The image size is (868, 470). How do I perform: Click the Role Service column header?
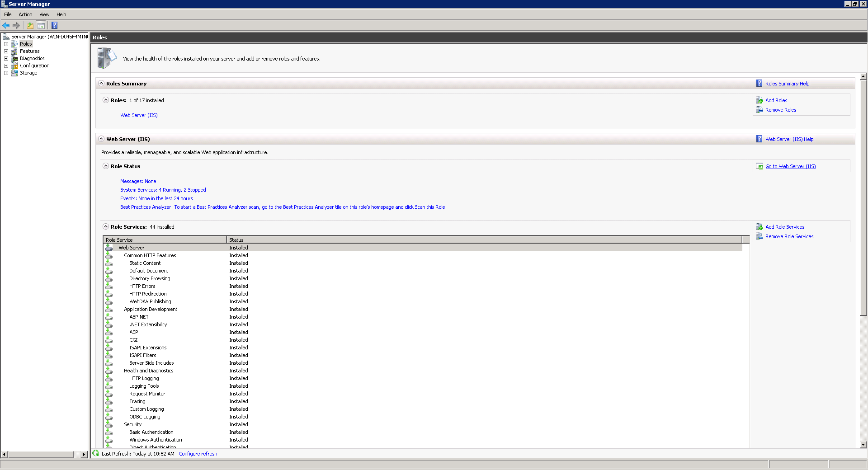(165, 240)
